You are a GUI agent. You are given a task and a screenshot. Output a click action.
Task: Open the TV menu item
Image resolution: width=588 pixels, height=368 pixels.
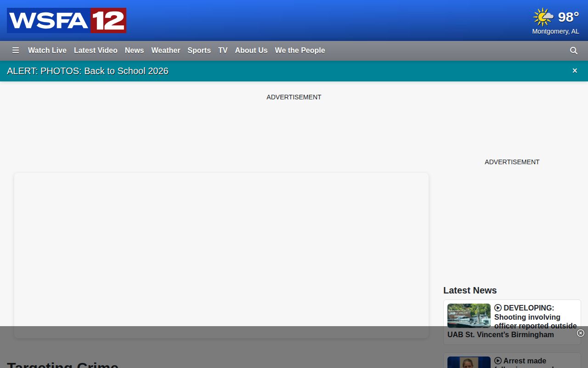223,51
